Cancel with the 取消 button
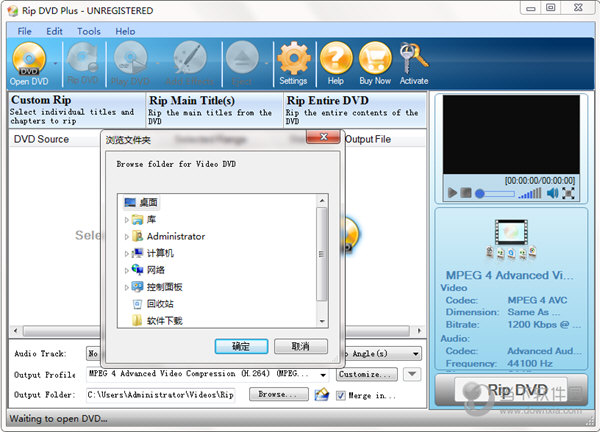600x432 pixels. click(301, 346)
